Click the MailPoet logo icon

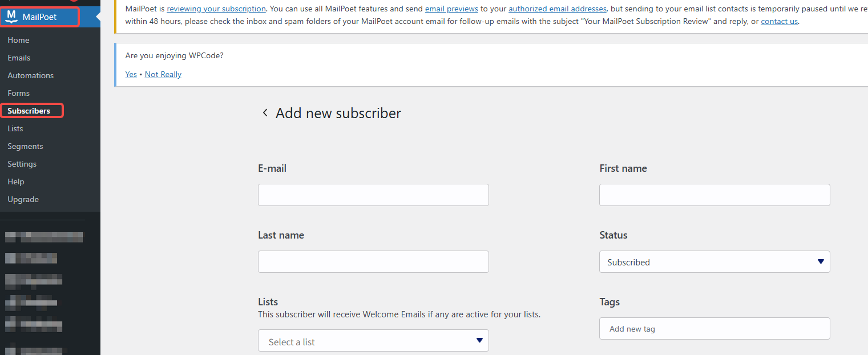(x=11, y=17)
